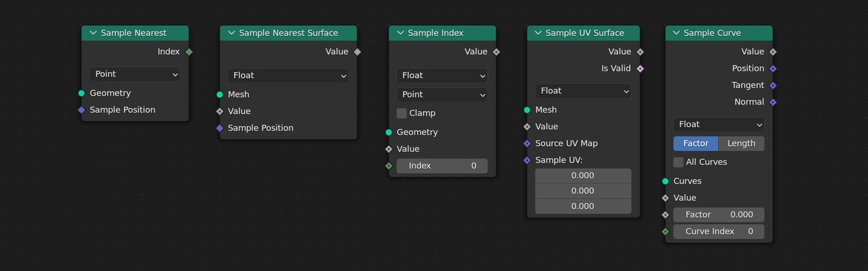Select the Sample Nearest Surface header title
This screenshot has height=271, width=868.
point(288,33)
